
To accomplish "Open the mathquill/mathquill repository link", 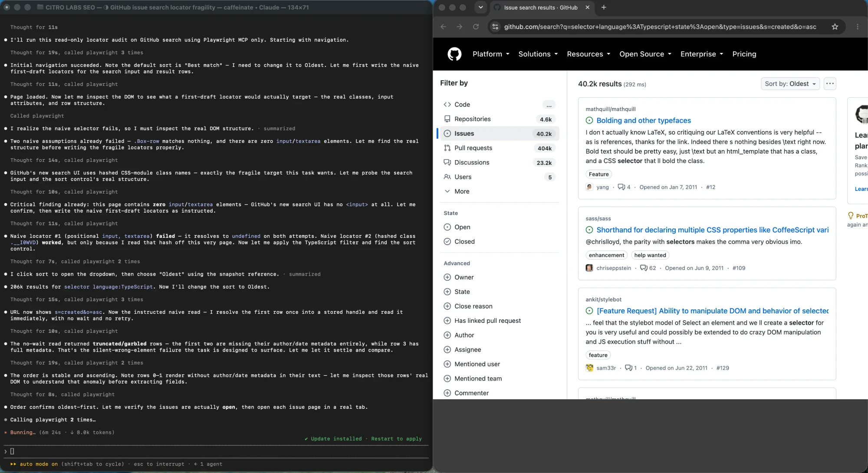I will point(610,109).
